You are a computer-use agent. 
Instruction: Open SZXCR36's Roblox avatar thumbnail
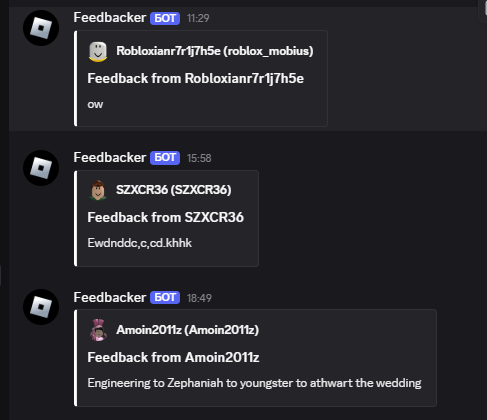(98, 190)
